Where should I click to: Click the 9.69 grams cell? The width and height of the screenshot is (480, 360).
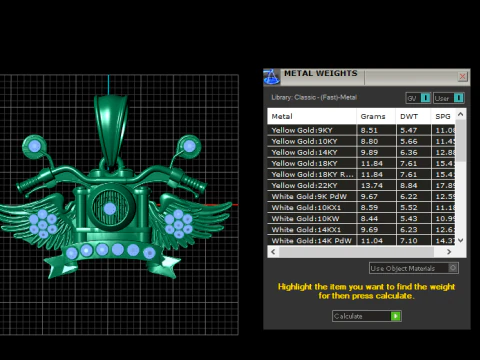coord(376,229)
